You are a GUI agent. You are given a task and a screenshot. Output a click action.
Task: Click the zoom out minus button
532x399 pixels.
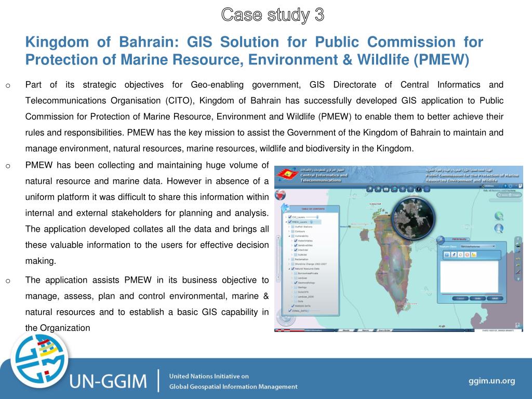click(278, 277)
